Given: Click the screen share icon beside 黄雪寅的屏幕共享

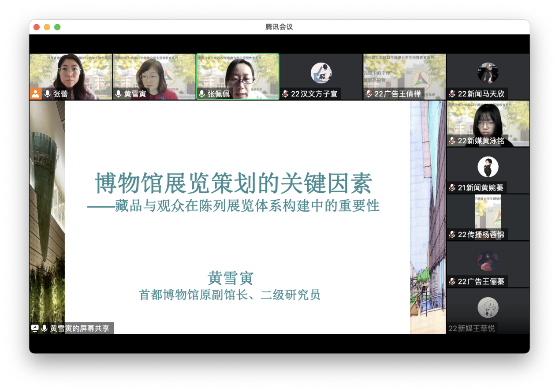Looking at the screenshot, I should [x=35, y=328].
